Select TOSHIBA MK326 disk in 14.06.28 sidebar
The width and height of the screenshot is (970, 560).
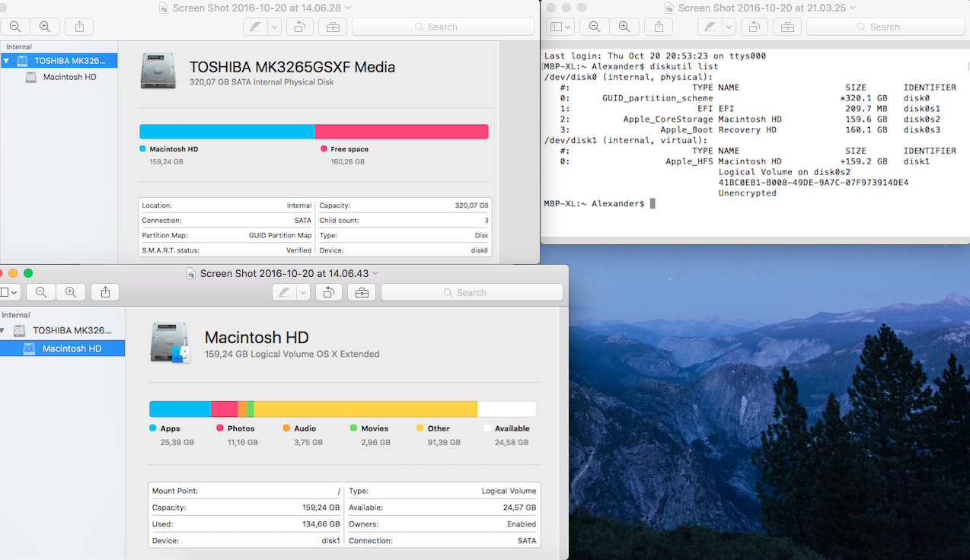[59, 60]
